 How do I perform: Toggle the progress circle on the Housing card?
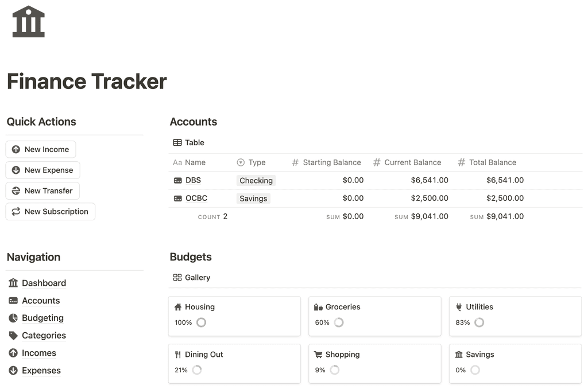point(201,322)
